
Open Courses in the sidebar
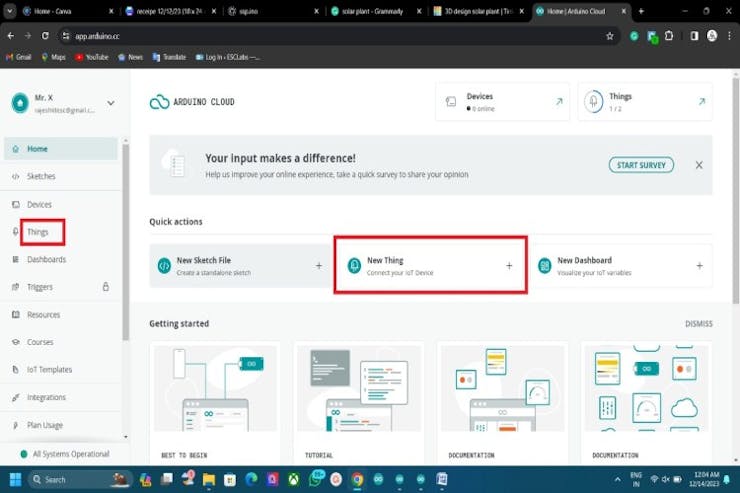click(40, 342)
